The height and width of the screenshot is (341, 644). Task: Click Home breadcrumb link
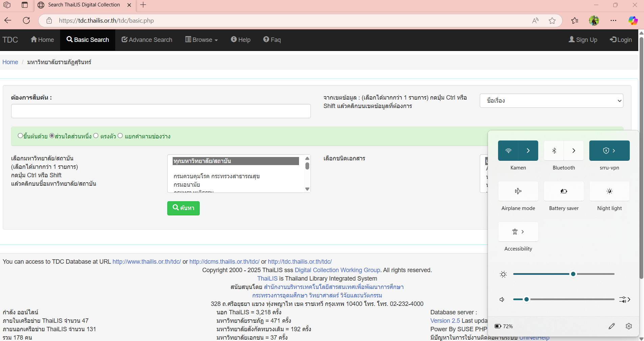coord(10,62)
